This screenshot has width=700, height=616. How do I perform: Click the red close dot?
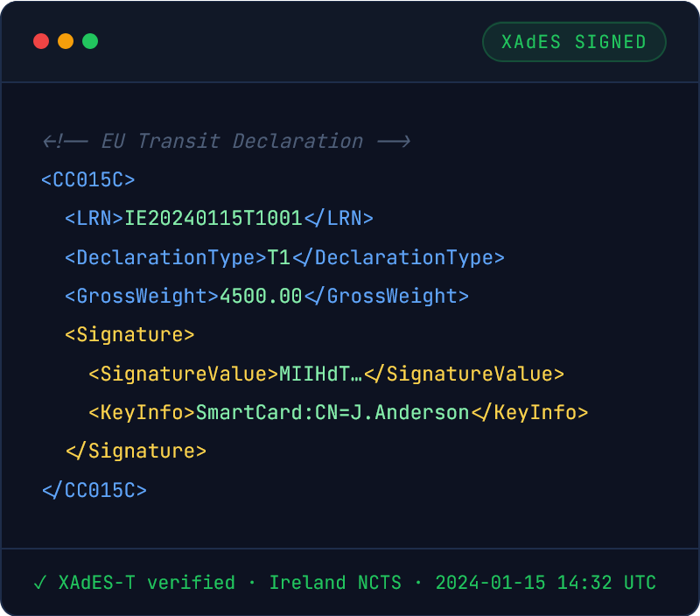point(41,41)
